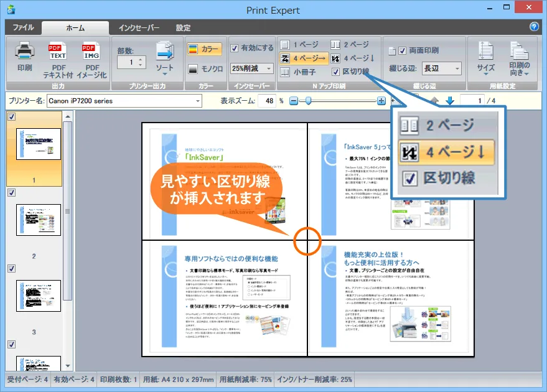Viewport: 547px width, 392px height.
Task: Select page 1 thumbnail in sidebar
Action: (x=39, y=144)
